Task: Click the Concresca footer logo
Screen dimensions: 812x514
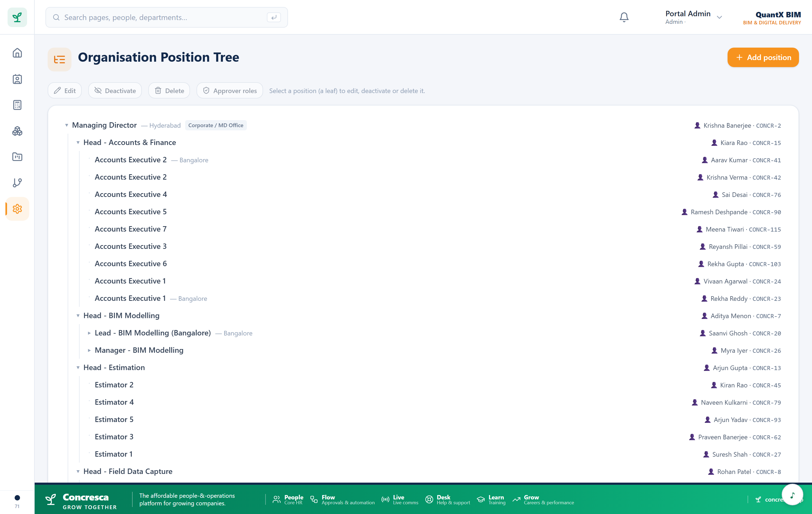Action: pyautogui.click(x=81, y=501)
